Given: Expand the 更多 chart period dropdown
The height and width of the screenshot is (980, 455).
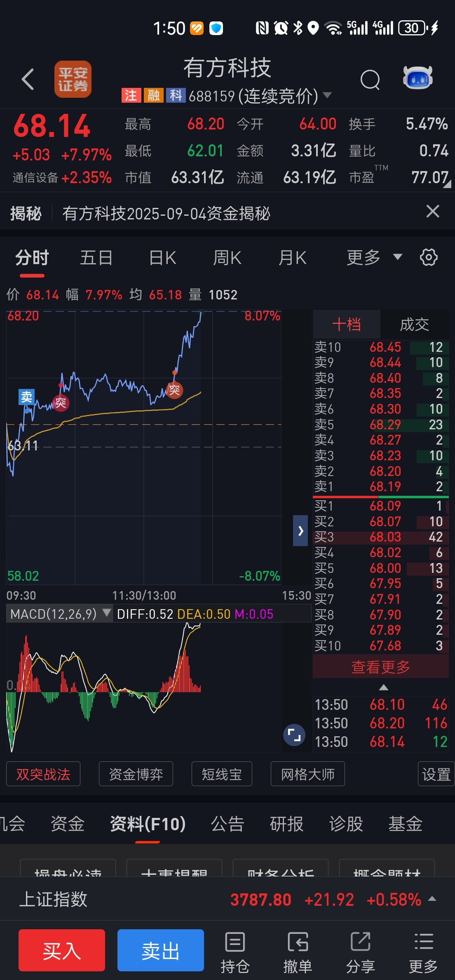Looking at the screenshot, I should point(374,258).
